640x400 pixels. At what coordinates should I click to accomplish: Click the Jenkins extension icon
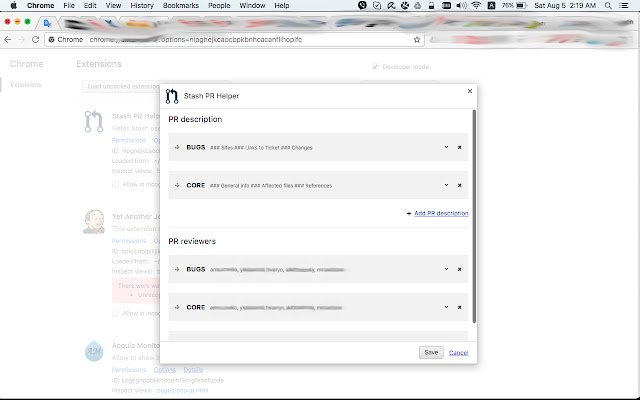click(94, 222)
